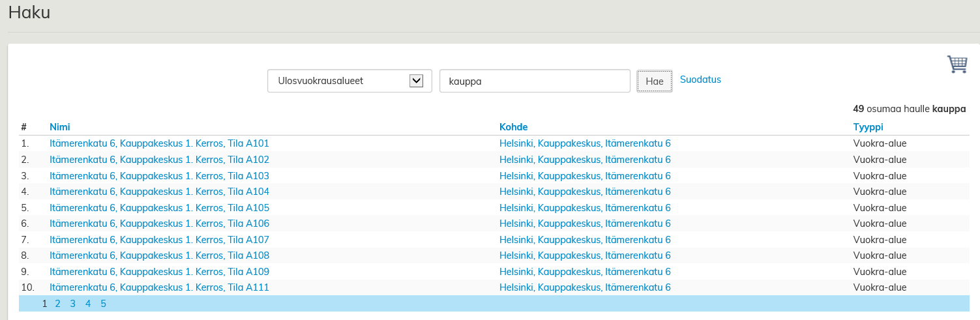The width and height of the screenshot is (980, 320).
Task: Open Kohde link in row 3
Action: (x=585, y=176)
